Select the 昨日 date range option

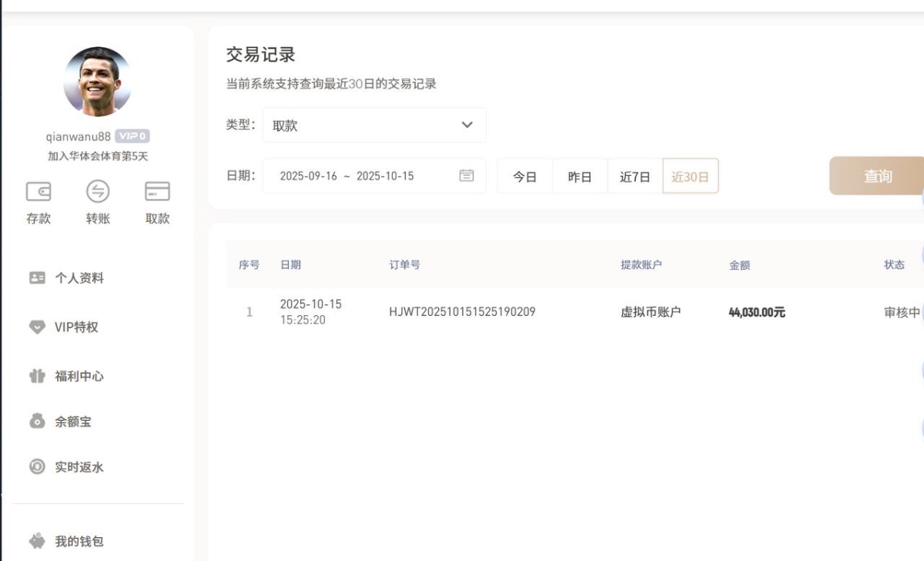(580, 176)
